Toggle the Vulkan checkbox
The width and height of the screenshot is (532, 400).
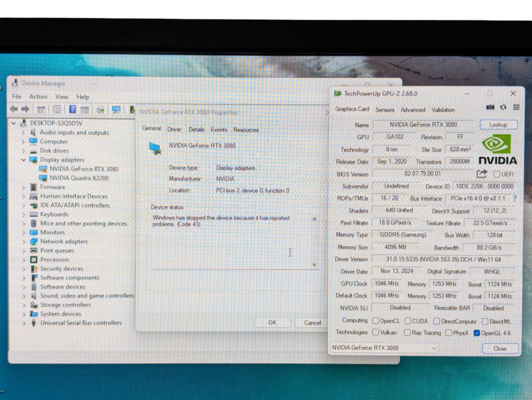(375, 333)
